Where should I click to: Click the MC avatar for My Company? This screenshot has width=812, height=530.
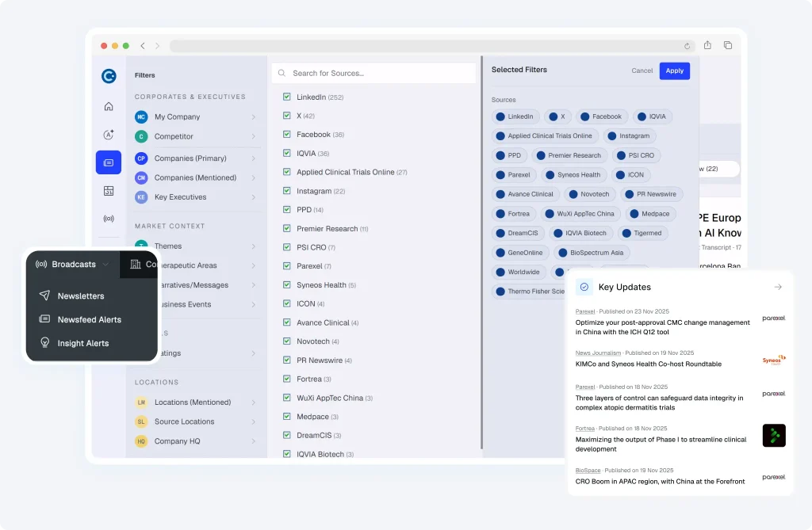pos(141,117)
